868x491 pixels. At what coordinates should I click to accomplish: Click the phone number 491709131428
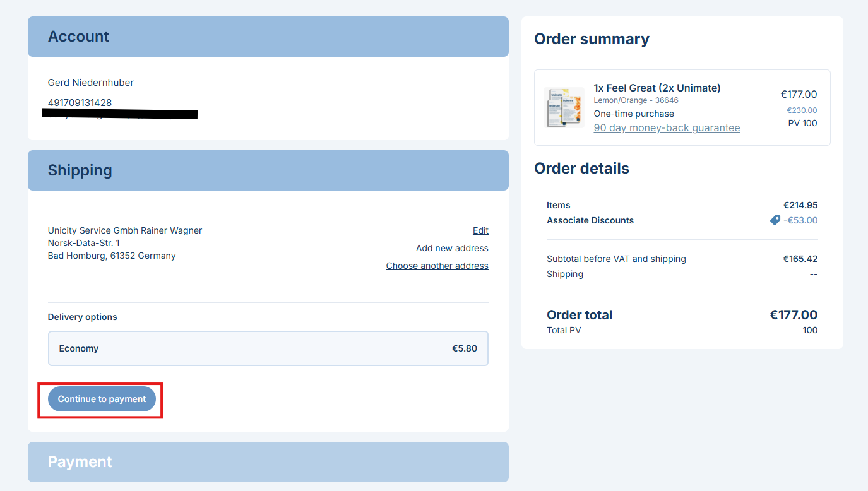(80, 102)
